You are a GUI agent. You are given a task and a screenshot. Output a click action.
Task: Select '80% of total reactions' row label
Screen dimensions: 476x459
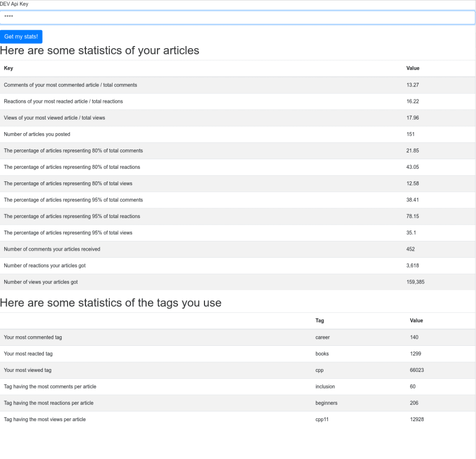[x=72, y=167]
